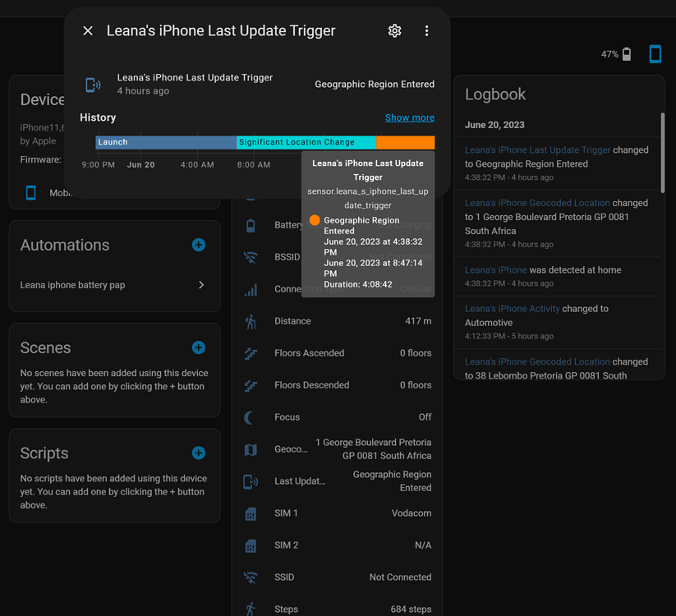
Task: Open the Distance 417 m sensor row
Action: pyautogui.click(x=337, y=321)
